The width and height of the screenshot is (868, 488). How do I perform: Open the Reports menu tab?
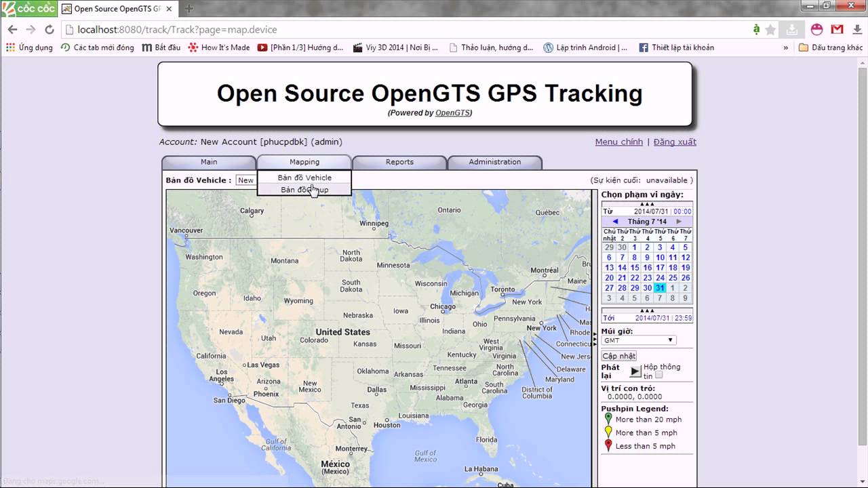[399, 162]
